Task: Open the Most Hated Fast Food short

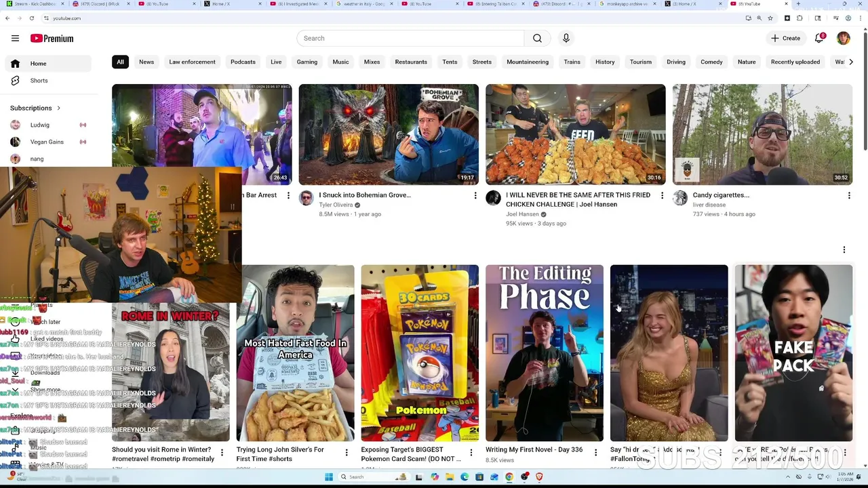Action: [x=296, y=353]
